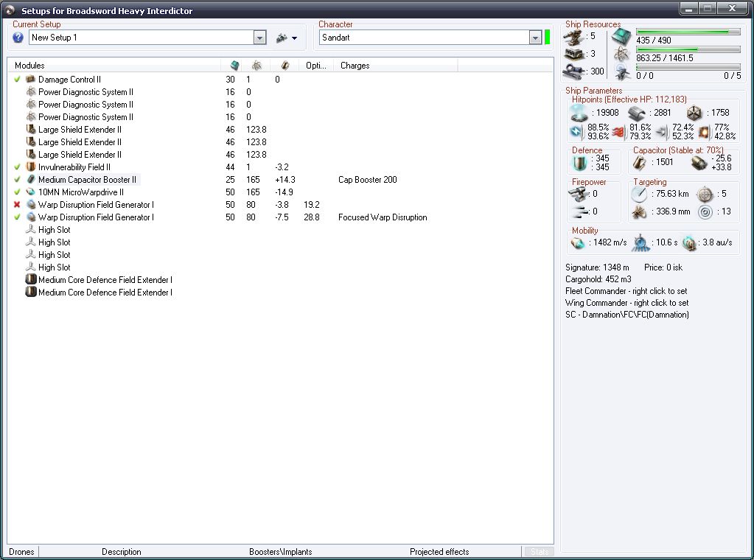The width and height of the screenshot is (754, 560).
Task: Open the Projected effects tab
Action: click(439, 552)
